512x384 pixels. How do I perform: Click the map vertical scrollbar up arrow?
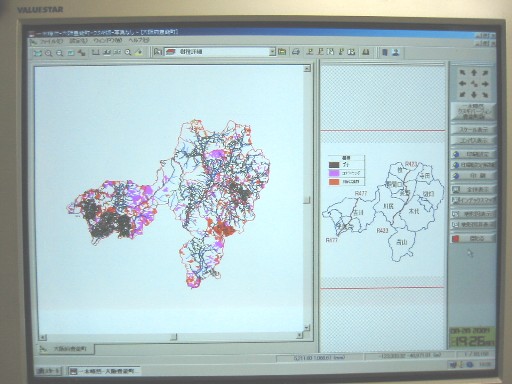(307, 68)
